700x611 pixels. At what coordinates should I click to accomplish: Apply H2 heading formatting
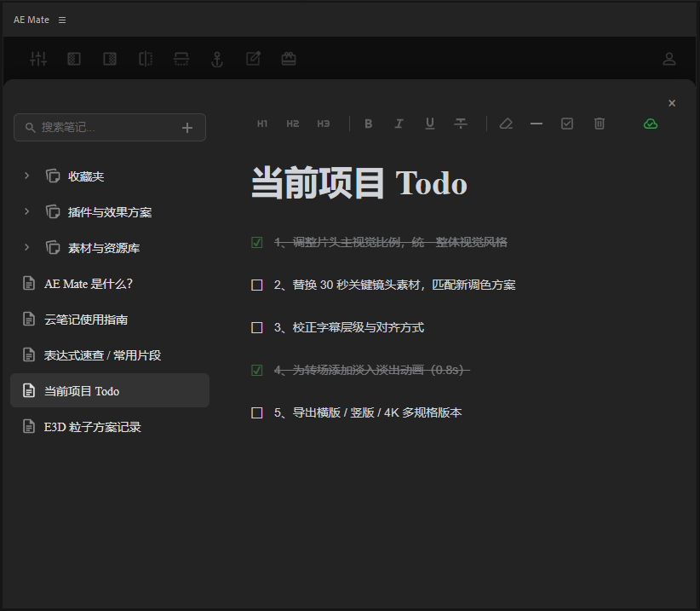point(292,124)
